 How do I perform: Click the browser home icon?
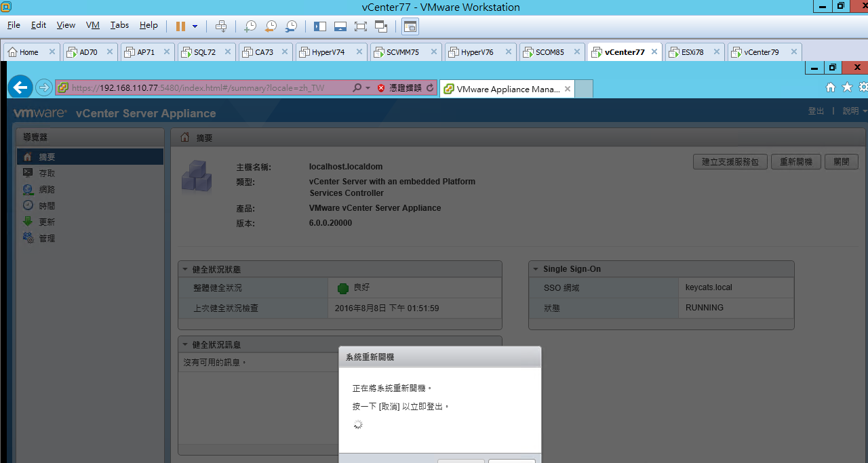[x=831, y=87]
